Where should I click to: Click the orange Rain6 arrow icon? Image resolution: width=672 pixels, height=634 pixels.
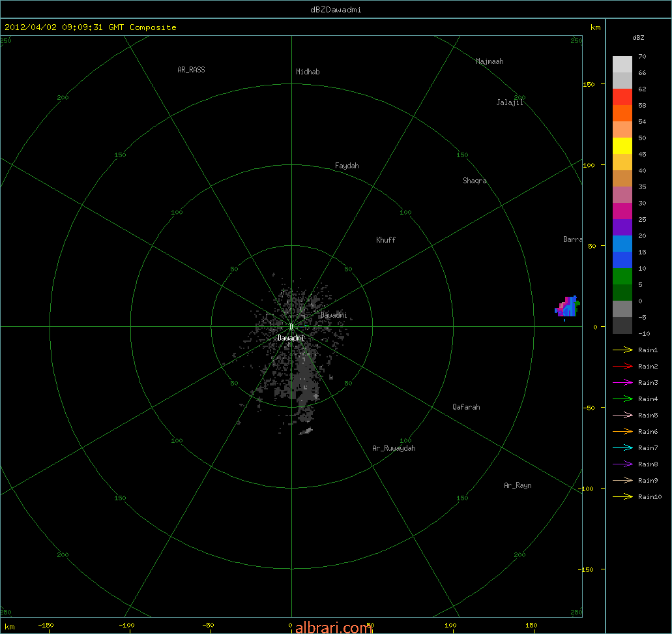(x=622, y=432)
